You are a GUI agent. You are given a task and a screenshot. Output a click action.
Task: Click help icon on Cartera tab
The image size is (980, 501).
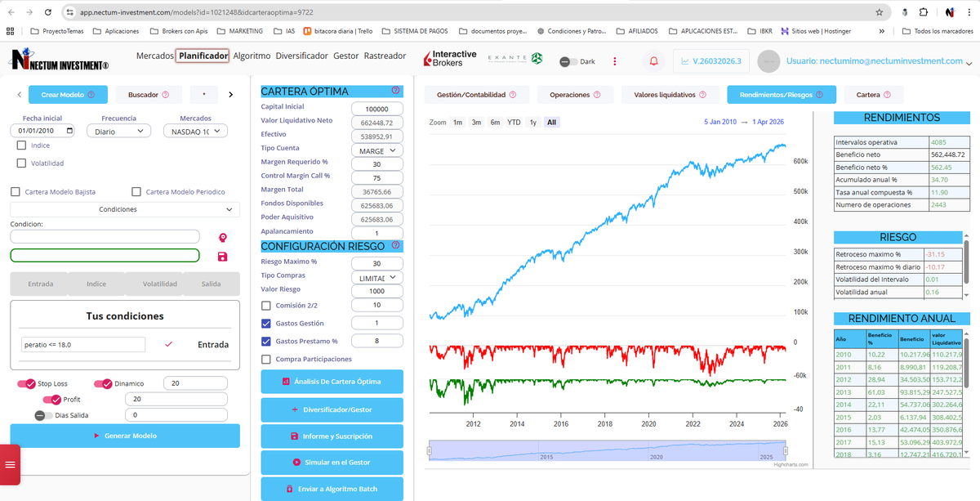tap(888, 95)
